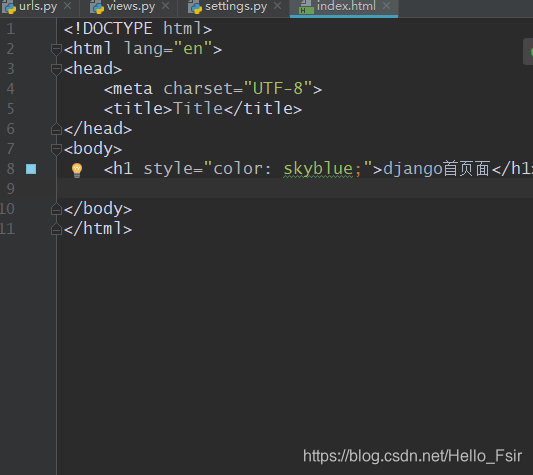The width and height of the screenshot is (533, 475).
Task: Click the Python file icon on views.py tab
Action: 97,7
